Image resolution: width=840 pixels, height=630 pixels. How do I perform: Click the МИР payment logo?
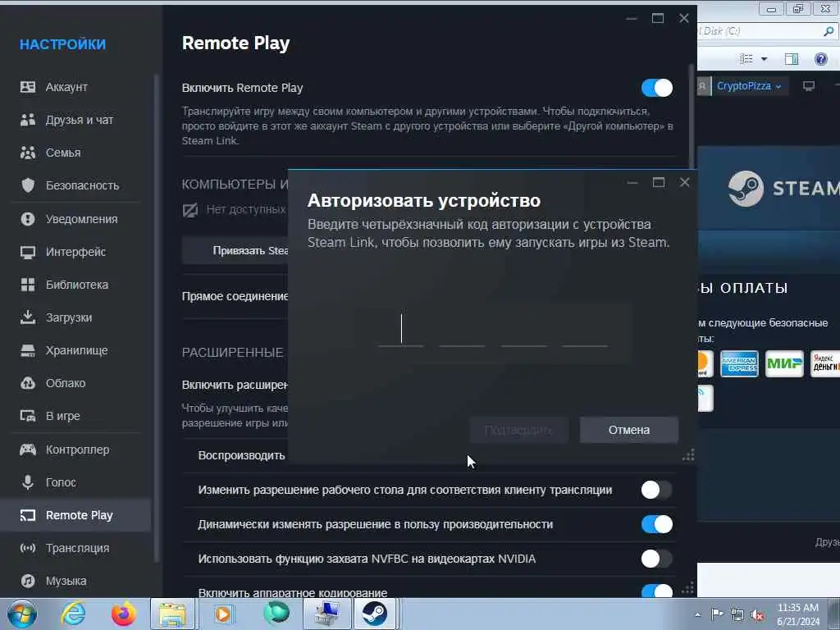(x=784, y=364)
